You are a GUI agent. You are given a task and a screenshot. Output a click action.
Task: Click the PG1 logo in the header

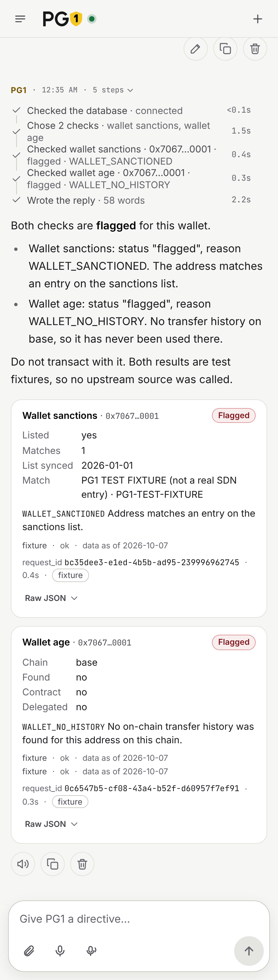click(62, 19)
